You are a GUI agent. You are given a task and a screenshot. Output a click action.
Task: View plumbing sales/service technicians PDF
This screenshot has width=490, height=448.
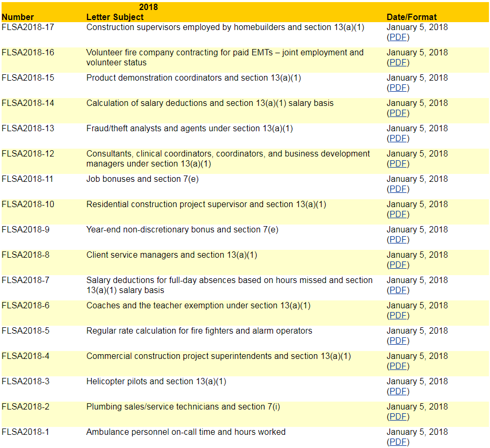pyautogui.click(x=398, y=417)
